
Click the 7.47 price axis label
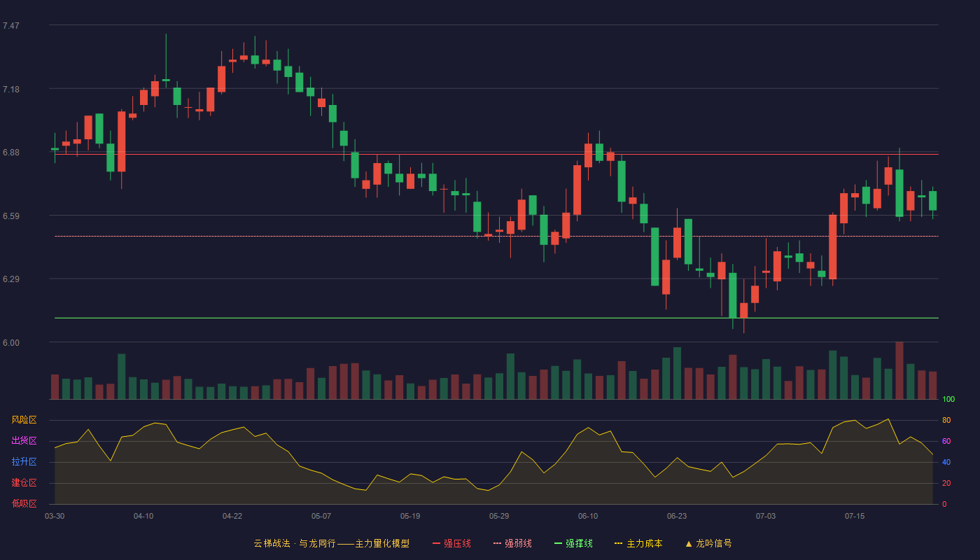pos(11,26)
